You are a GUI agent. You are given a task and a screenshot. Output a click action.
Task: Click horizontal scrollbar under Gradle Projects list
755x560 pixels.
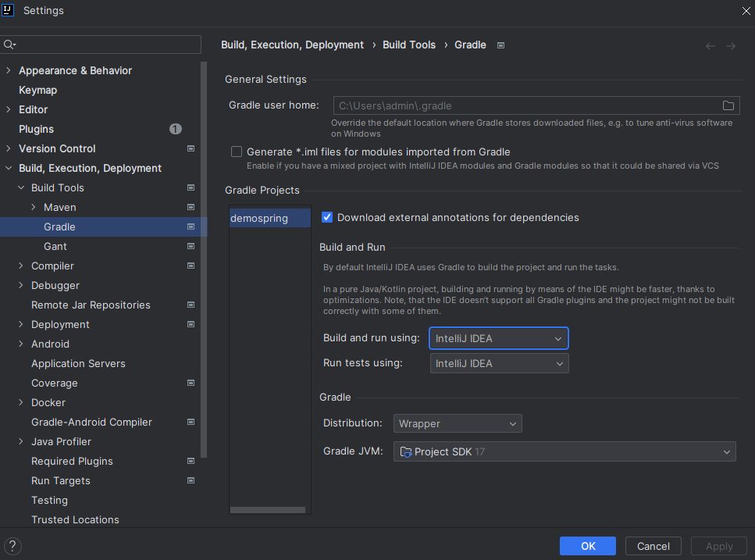coord(267,509)
